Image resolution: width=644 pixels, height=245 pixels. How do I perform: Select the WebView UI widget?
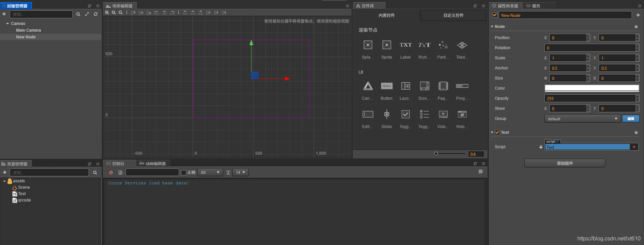click(x=462, y=114)
